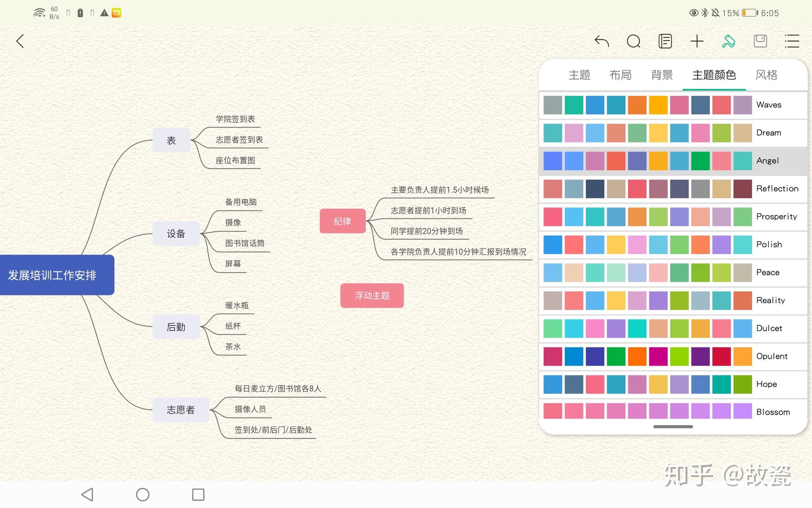Tap the back arrow at top left
Image resolution: width=812 pixels, height=508 pixels.
(x=20, y=41)
